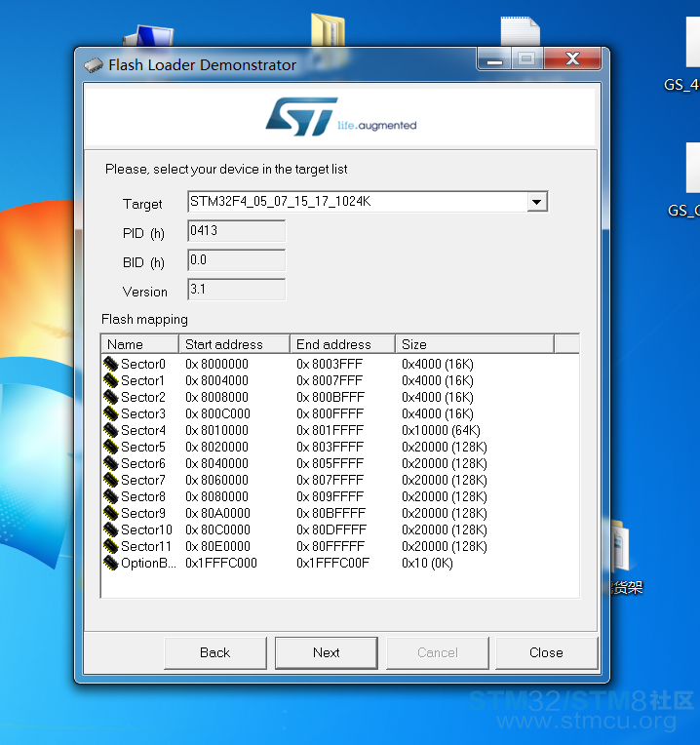Click end address 0x 801FFFF

pyautogui.click(x=331, y=430)
